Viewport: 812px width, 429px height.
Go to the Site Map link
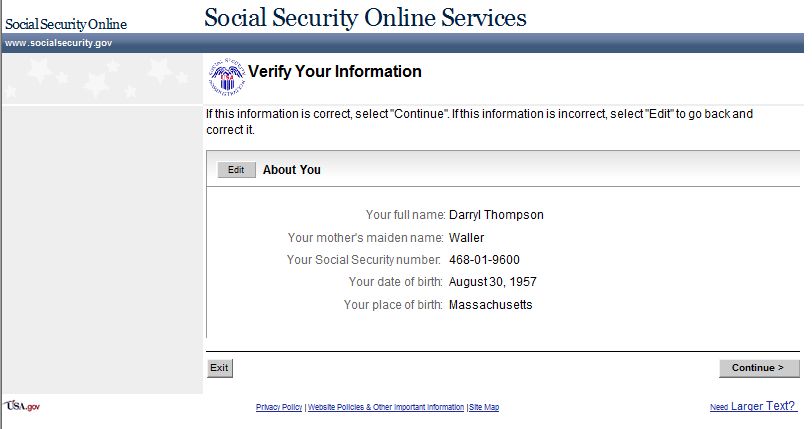pyautogui.click(x=484, y=408)
